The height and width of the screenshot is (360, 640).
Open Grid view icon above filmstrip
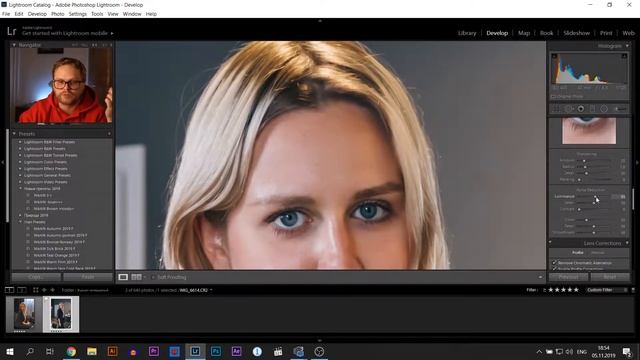(36, 290)
